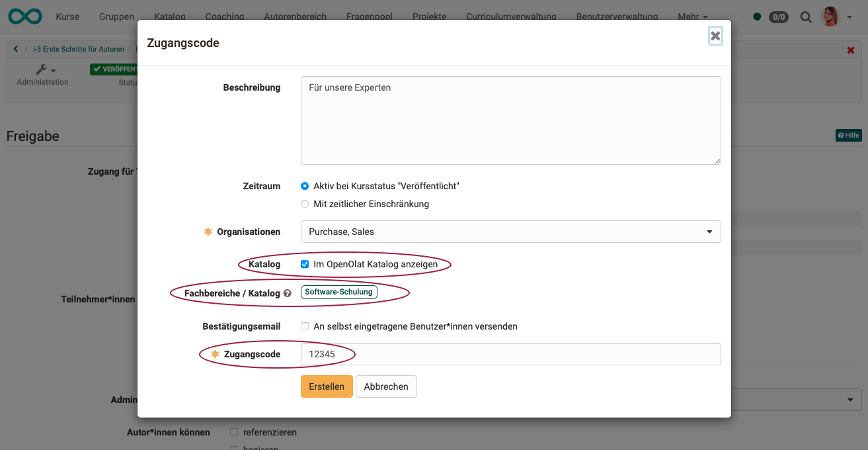Select Aktiv bei Kursstatus "Veröffentlicht" option

(305, 187)
